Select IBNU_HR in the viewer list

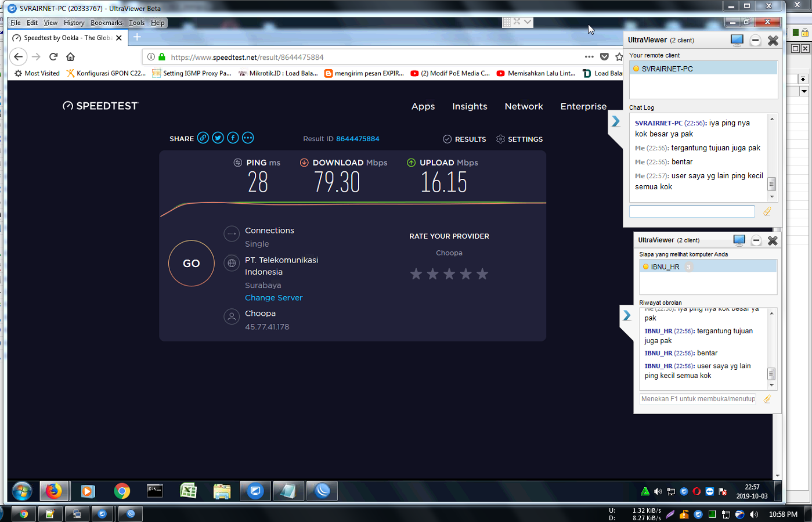[708, 267]
